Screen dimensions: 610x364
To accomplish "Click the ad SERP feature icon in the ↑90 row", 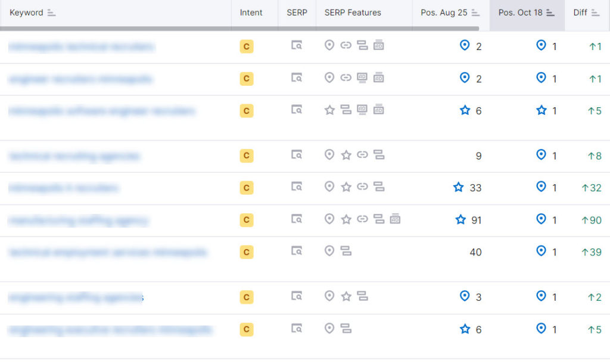I will tap(395, 219).
